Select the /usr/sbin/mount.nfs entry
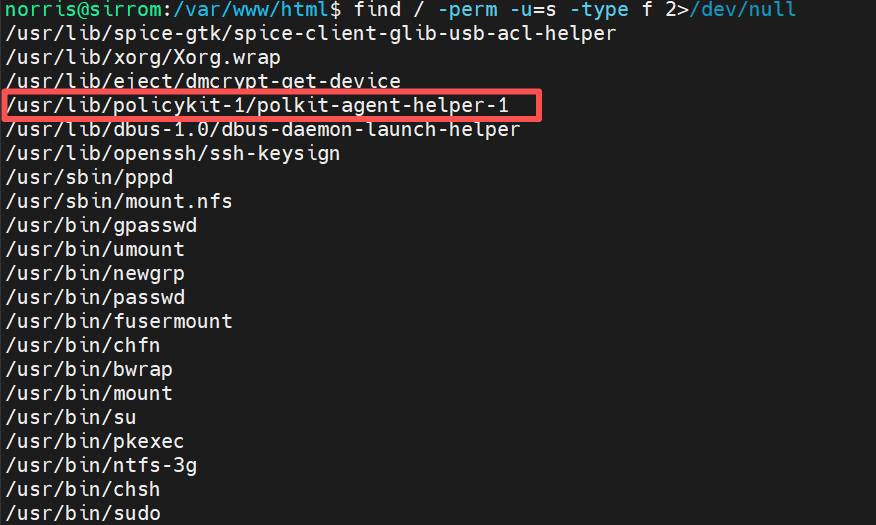 tap(119, 201)
